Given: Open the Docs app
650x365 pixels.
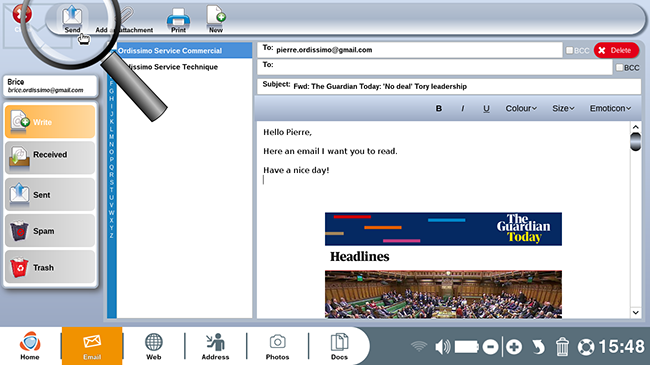Looking at the screenshot, I should [x=339, y=346].
